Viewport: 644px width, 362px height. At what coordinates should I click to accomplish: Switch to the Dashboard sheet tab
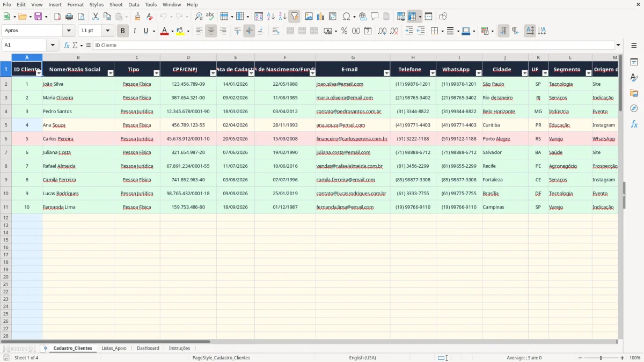pyautogui.click(x=148, y=348)
